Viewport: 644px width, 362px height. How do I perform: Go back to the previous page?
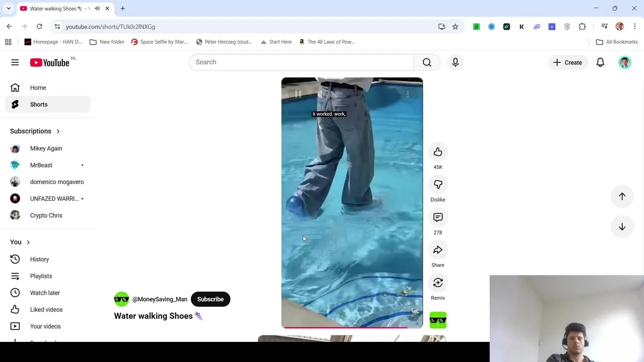point(9,27)
